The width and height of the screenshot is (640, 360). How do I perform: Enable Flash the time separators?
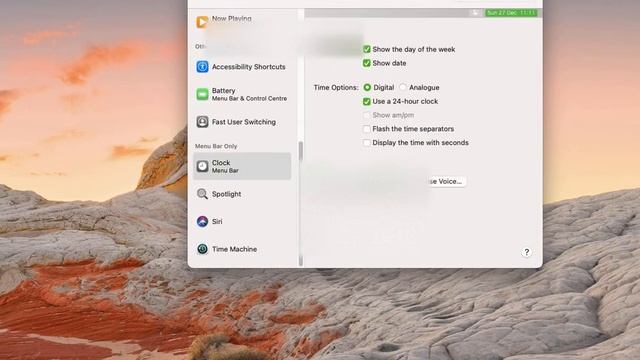coord(367,129)
